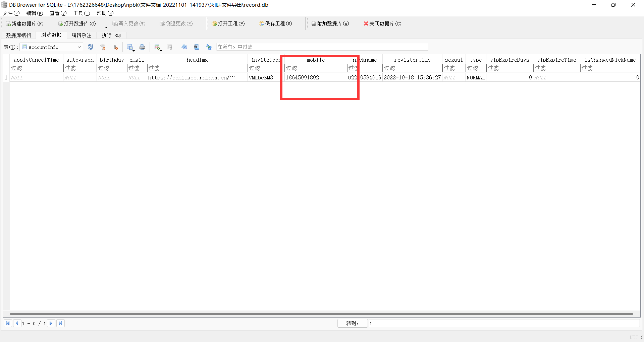
Task: Select cell with inviteCode VMLbeZM3
Action: [266, 77]
